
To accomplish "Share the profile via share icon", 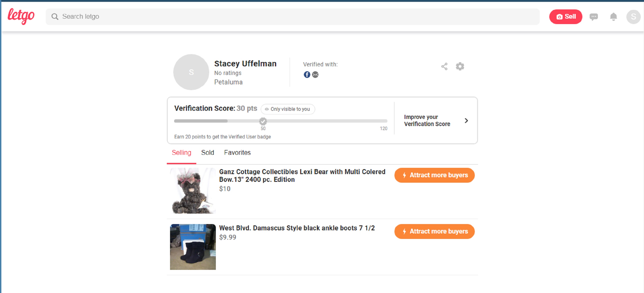I will [x=444, y=67].
